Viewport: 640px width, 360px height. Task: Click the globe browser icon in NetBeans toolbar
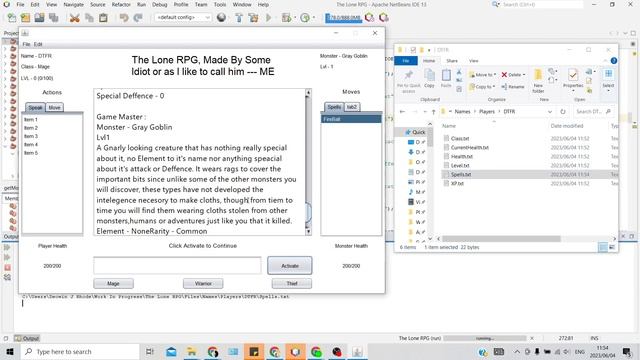(x=221, y=18)
